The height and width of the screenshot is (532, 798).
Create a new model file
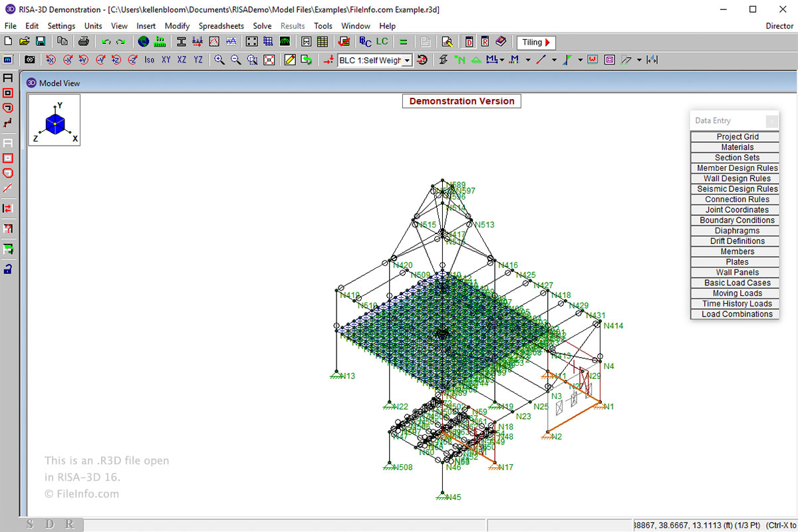[9, 42]
